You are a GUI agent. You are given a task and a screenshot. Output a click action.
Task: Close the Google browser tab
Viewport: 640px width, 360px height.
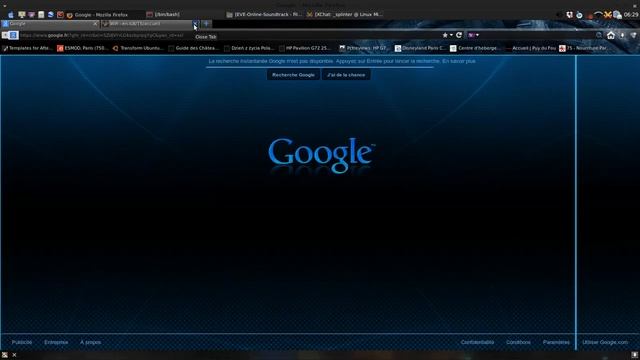tap(95, 24)
